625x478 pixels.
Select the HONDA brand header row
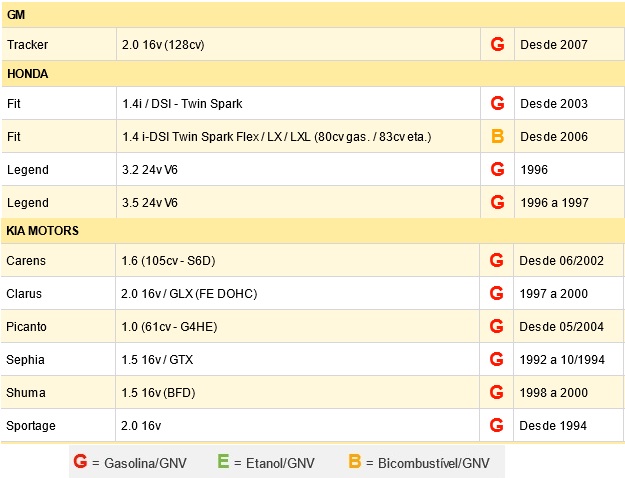[x=312, y=74]
